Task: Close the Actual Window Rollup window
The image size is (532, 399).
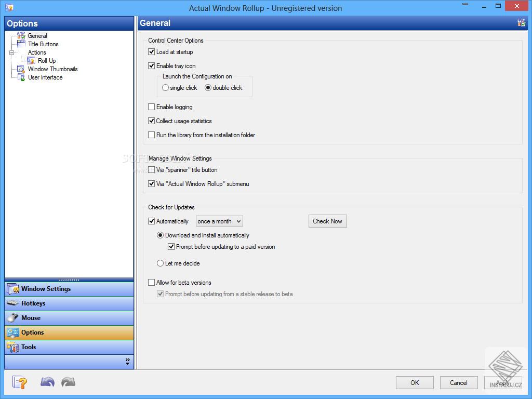Action: [x=517, y=6]
